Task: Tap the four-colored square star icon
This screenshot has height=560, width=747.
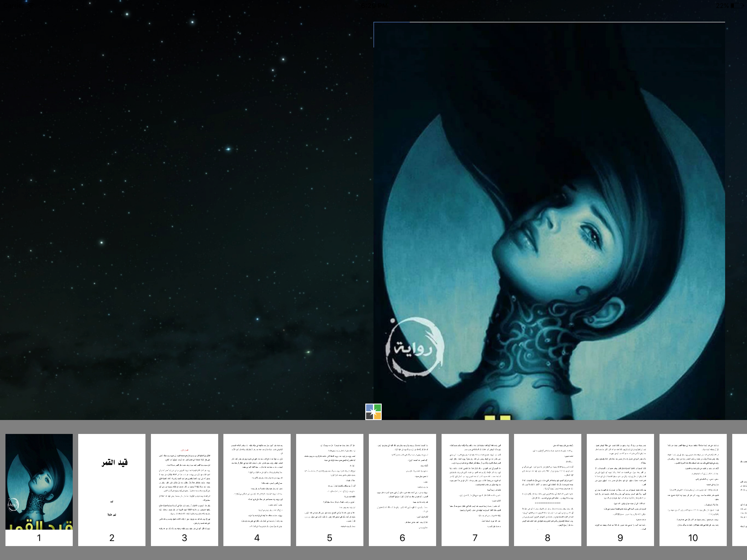Action: (373, 412)
